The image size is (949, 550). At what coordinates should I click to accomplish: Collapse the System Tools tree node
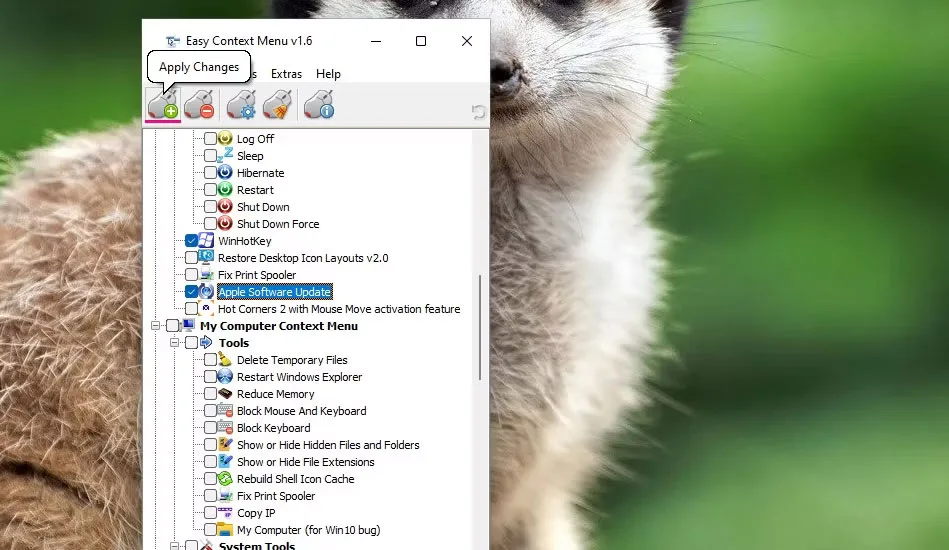(174, 546)
